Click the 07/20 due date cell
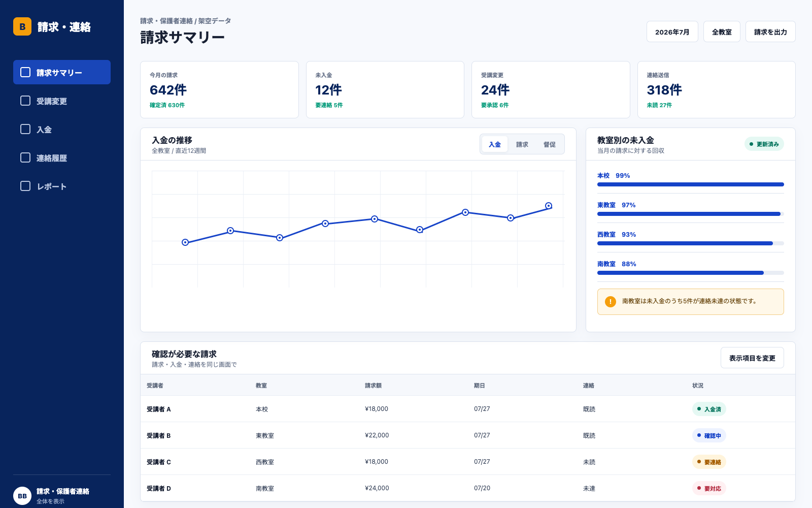Image resolution: width=812 pixels, height=508 pixels. (x=482, y=488)
